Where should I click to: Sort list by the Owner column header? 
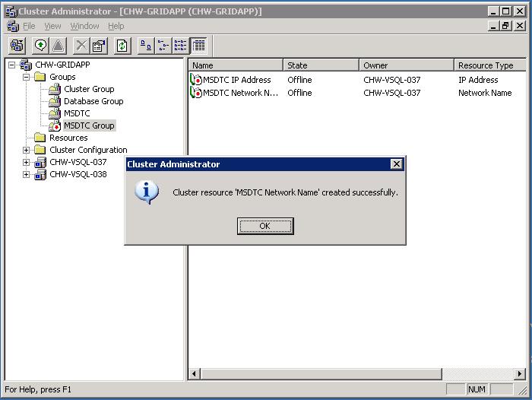pos(407,65)
